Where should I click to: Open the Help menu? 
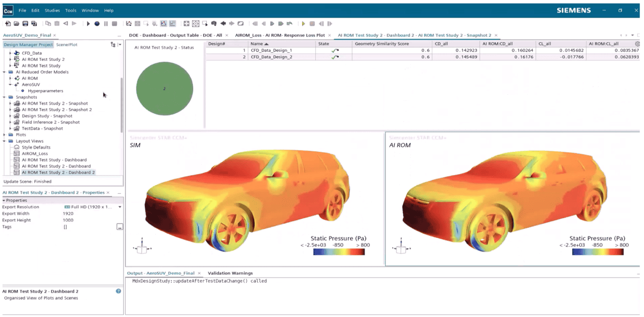109,10
